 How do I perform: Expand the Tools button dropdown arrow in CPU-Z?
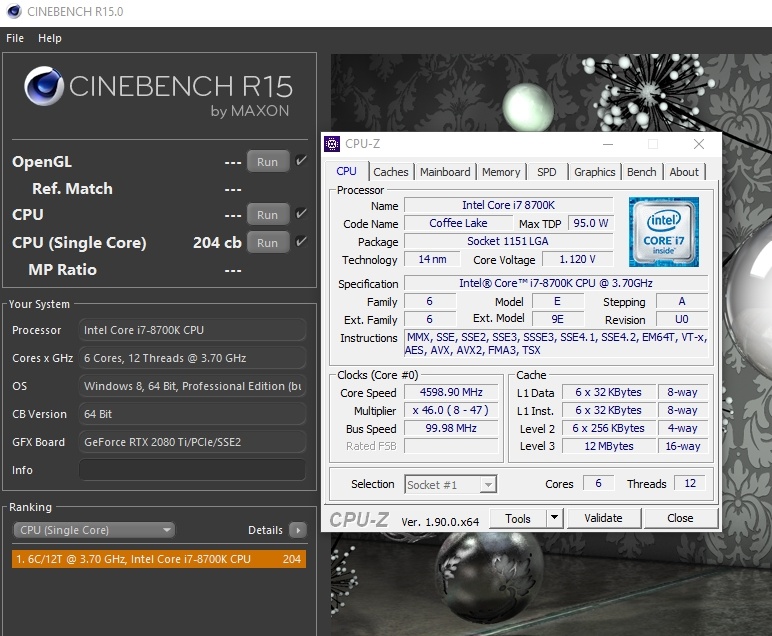pos(554,518)
